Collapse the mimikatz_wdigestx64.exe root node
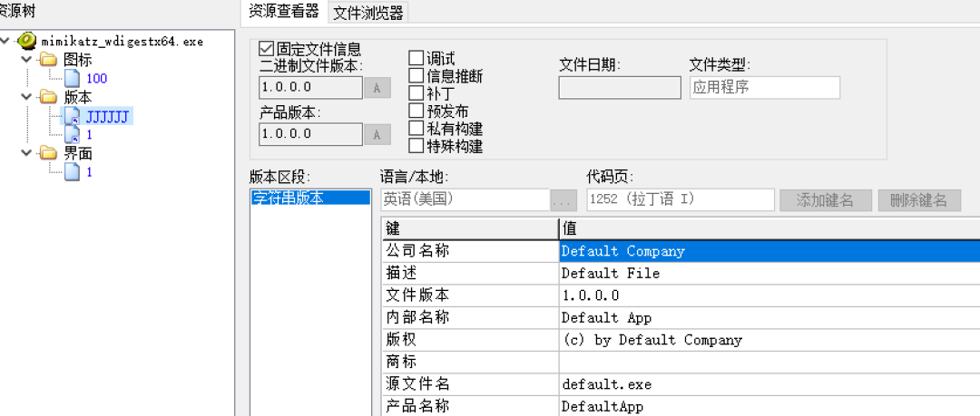 (6, 41)
